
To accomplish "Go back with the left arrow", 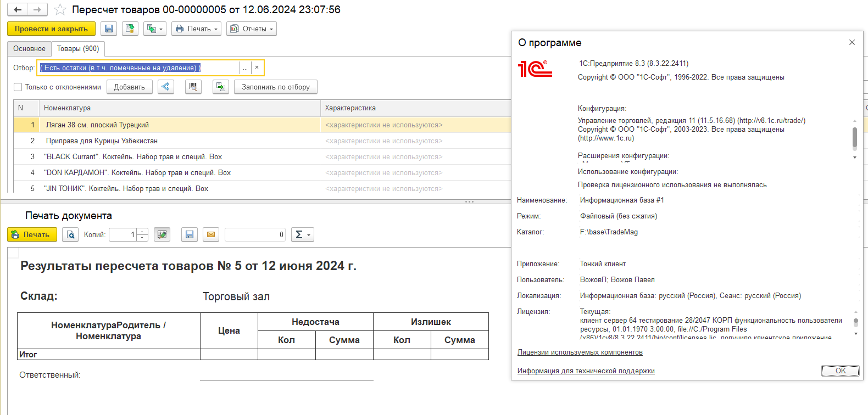I will pos(18,9).
